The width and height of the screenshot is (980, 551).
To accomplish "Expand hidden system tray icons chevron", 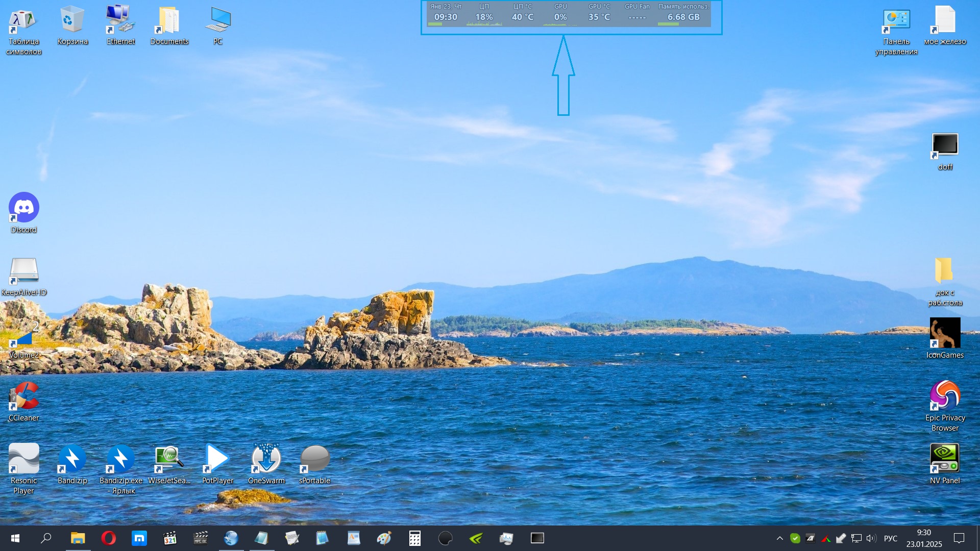I will click(779, 538).
